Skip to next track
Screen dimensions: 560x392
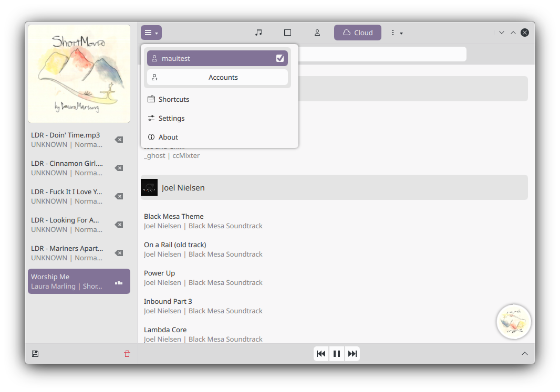point(352,354)
